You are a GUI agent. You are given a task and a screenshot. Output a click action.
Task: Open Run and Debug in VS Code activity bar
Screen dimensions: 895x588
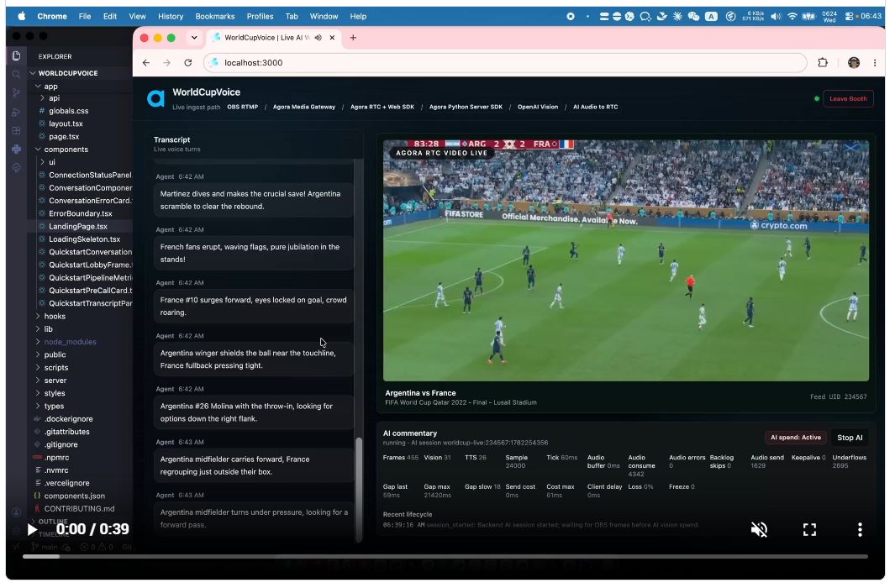pyautogui.click(x=16, y=112)
